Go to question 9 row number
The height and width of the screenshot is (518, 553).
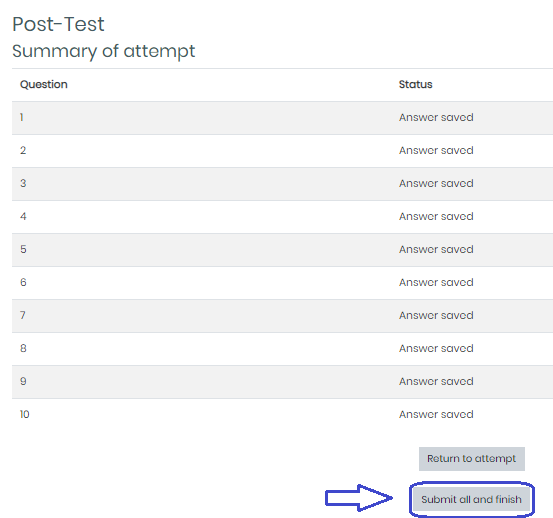[23, 381]
